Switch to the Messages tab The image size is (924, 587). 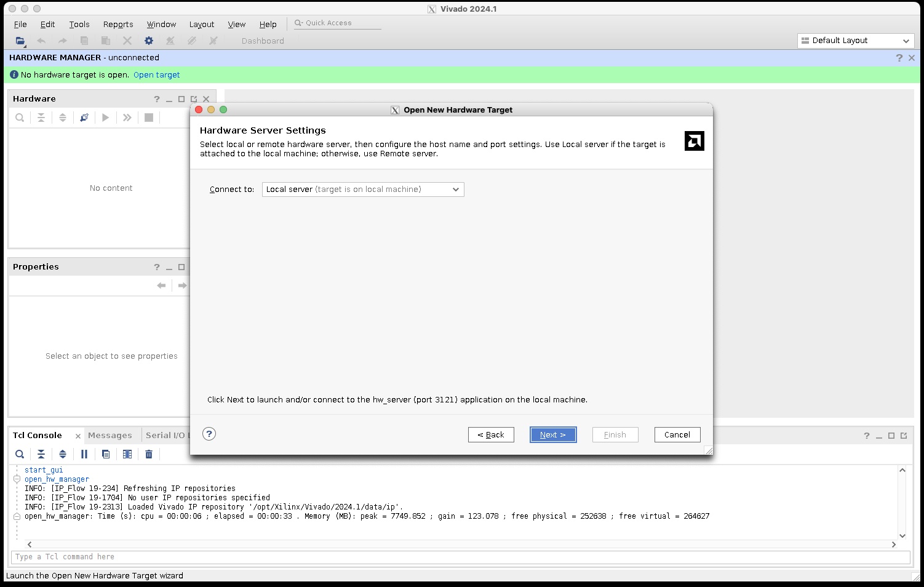[x=110, y=436]
